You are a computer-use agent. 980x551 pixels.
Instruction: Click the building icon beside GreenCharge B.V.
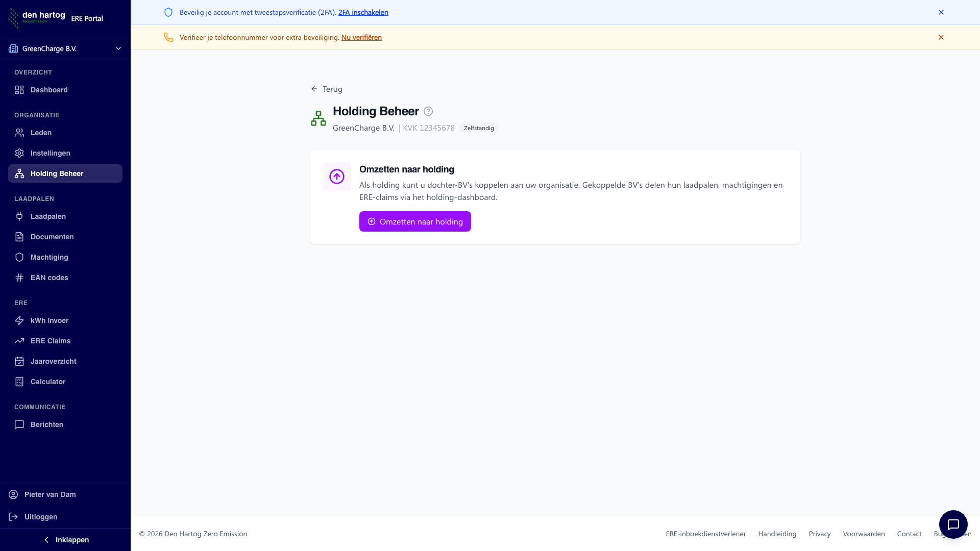13,48
